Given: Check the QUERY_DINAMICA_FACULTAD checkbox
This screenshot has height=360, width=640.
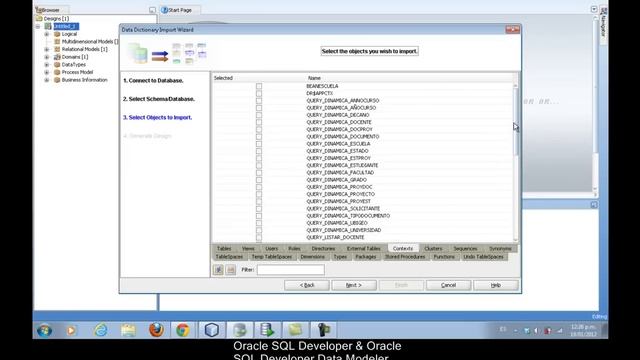Looking at the screenshot, I should click(x=259, y=173).
